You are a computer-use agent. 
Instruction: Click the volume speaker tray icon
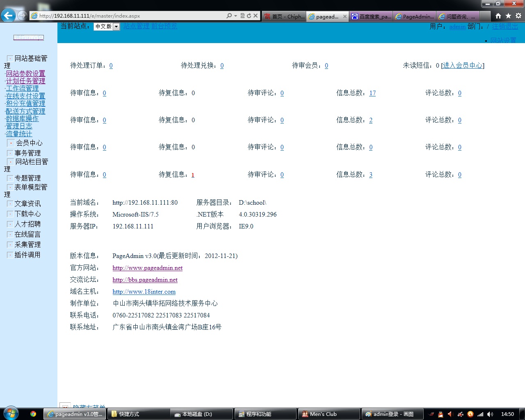click(490, 414)
